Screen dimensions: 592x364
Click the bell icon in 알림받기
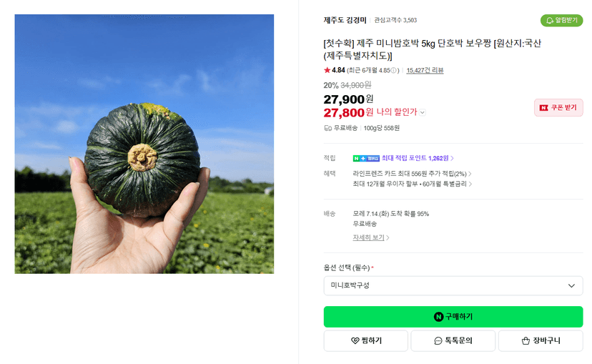pos(550,21)
